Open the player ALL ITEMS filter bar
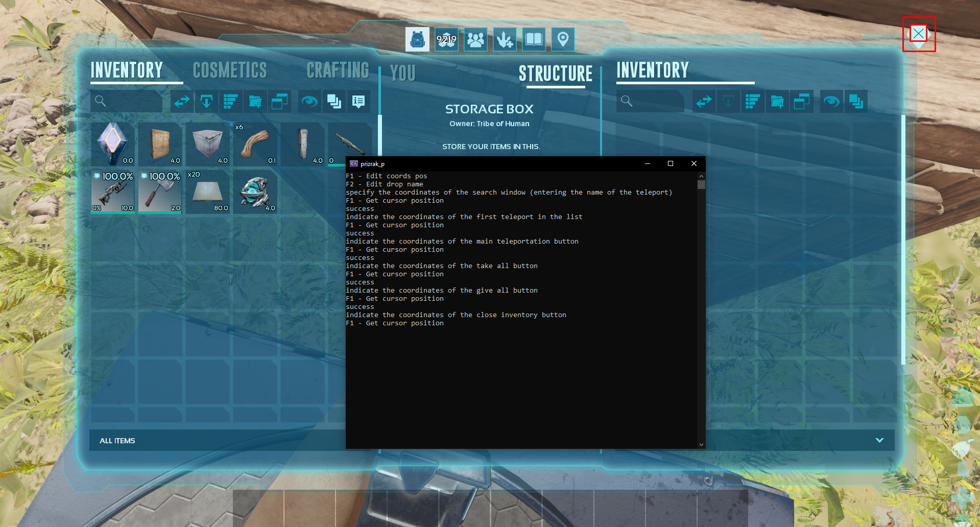 click(x=218, y=440)
